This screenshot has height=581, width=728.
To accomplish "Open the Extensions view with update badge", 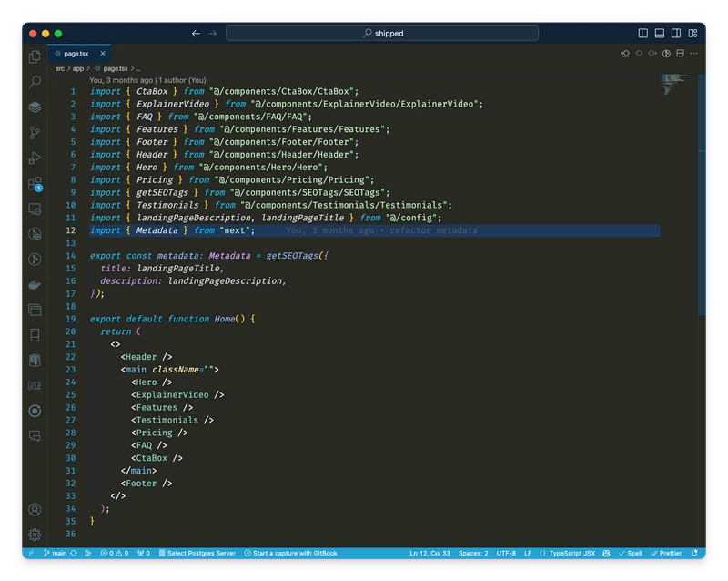I will tap(35, 184).
